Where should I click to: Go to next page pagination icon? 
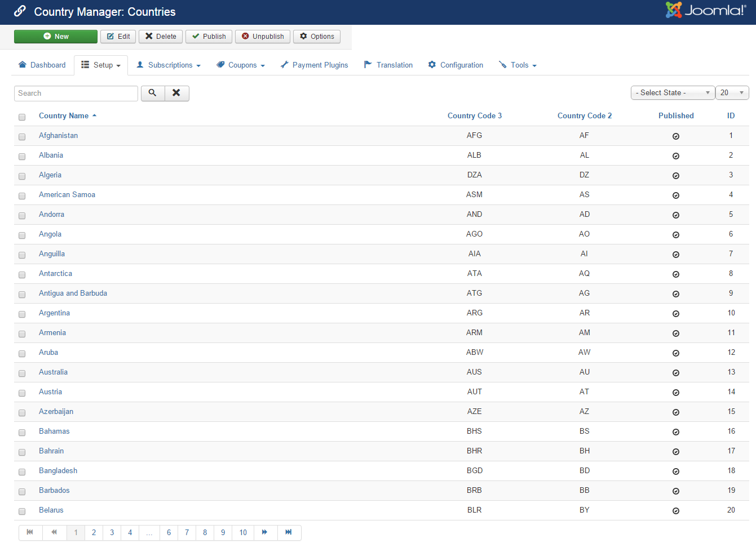point(265,532)
